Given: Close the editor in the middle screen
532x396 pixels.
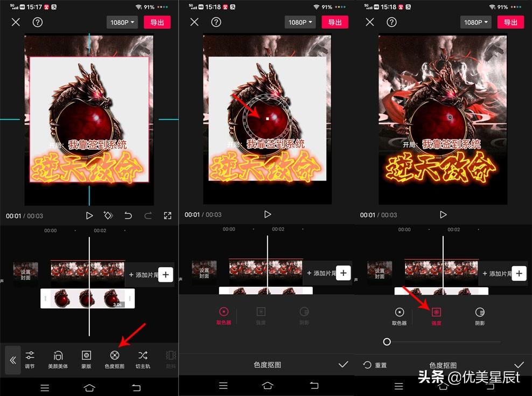Looking at the screenshot, I should click(x=194, y=22).
